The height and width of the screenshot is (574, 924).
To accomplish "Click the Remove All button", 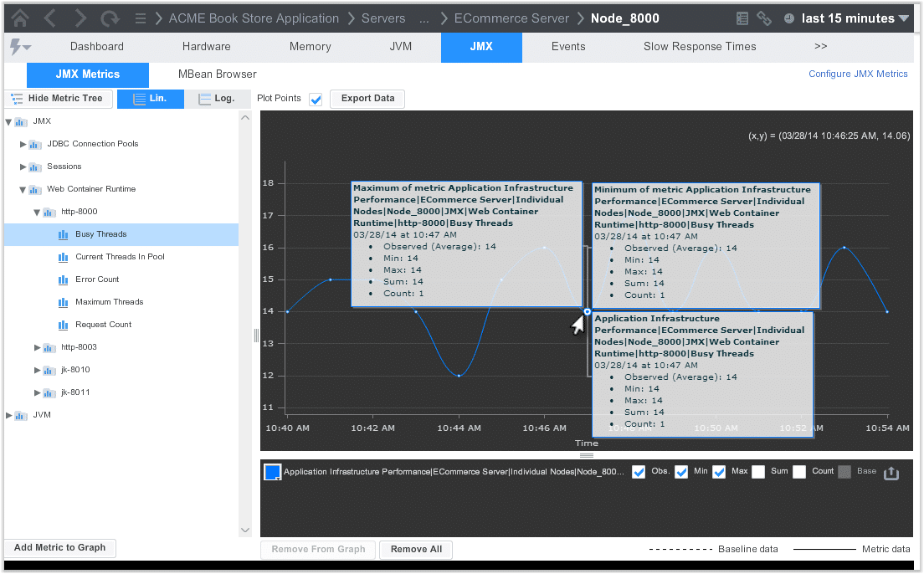I will click(x=416, y=550).
